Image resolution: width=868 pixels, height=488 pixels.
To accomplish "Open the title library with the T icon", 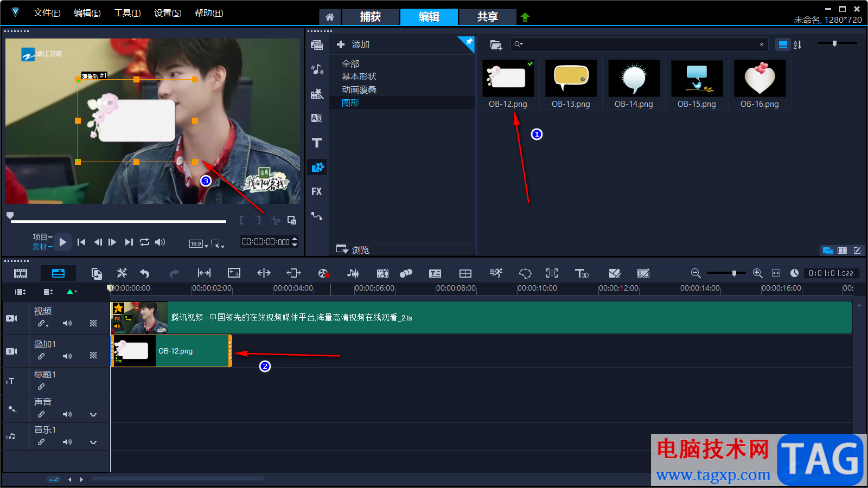I will (317, 143).
